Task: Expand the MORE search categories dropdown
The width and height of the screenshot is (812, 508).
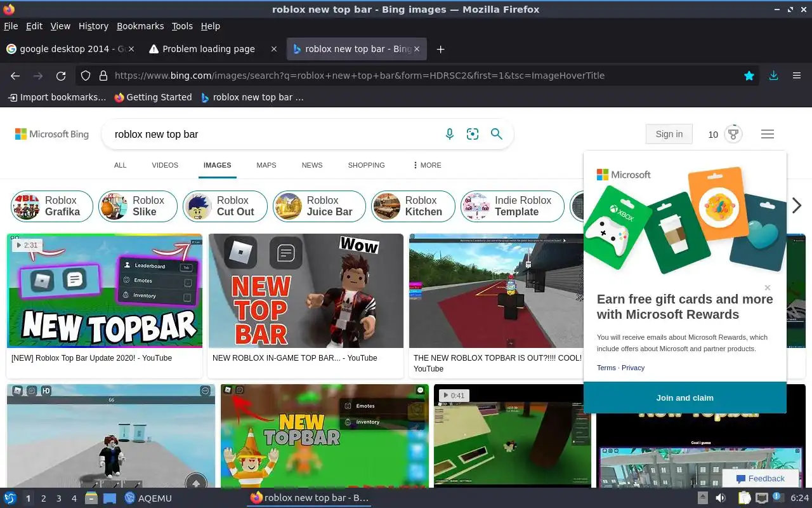Action: (x=427, y=165)
